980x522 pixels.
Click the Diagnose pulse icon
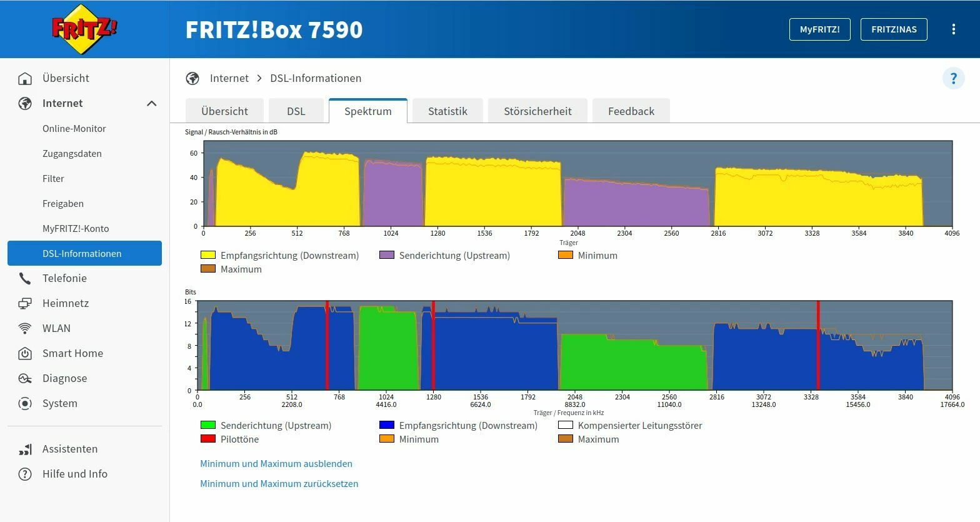click(x=25, y=378)
